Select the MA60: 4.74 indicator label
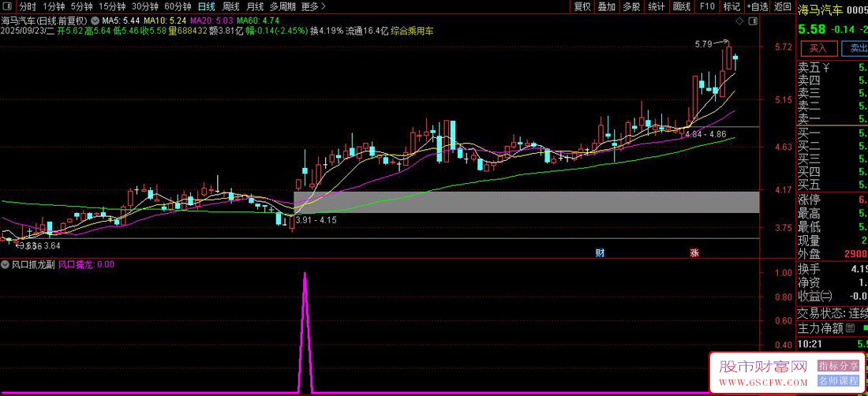868x396 pixels. (256, 21)
